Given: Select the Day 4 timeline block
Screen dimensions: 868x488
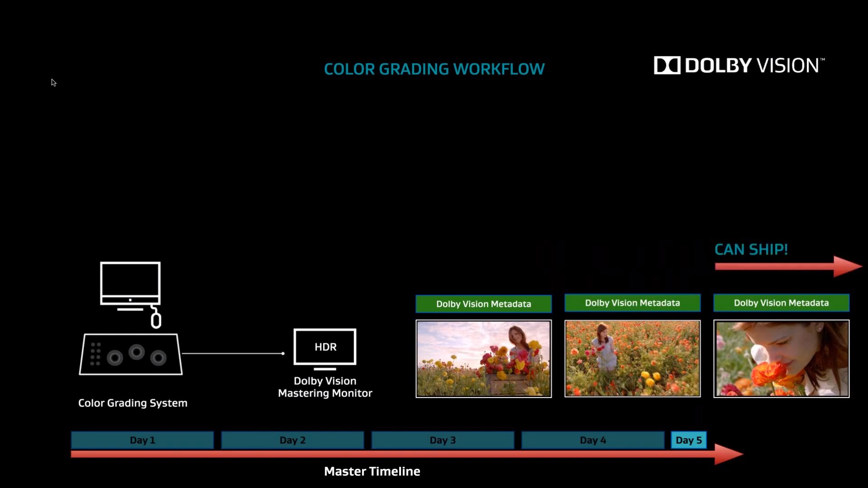Looking at the screenshot, I should (593, 440).
